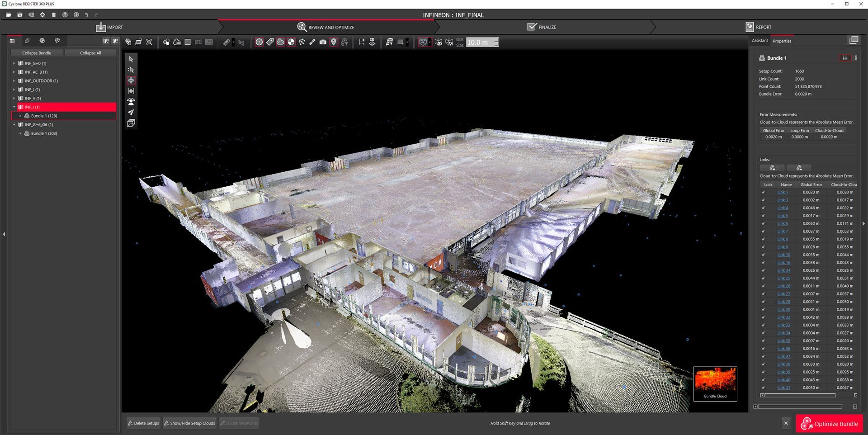This screenshot has height=435, width=868.
Task: Switch to the Assistant tab
Action: [x=759, y=41]
